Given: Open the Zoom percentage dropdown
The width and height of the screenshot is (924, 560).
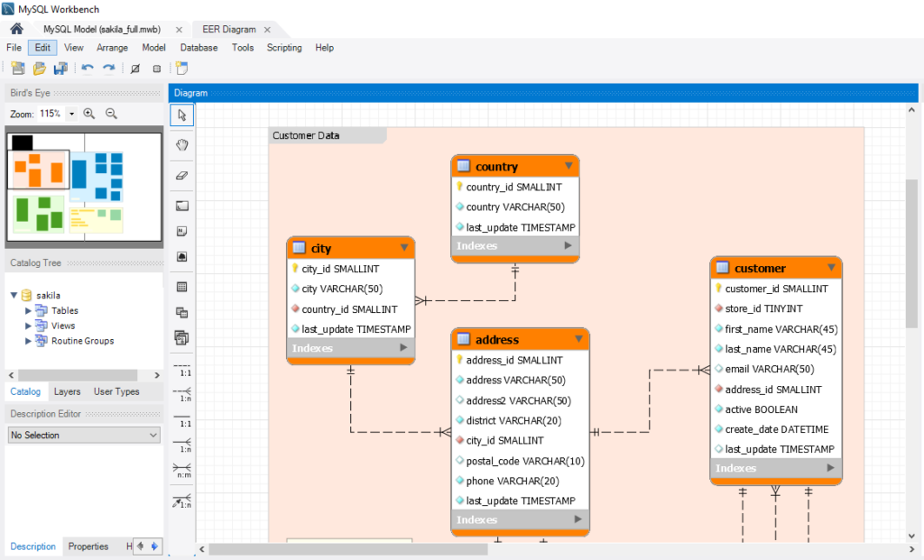Looking at the screenshot, I should point(71,115).
